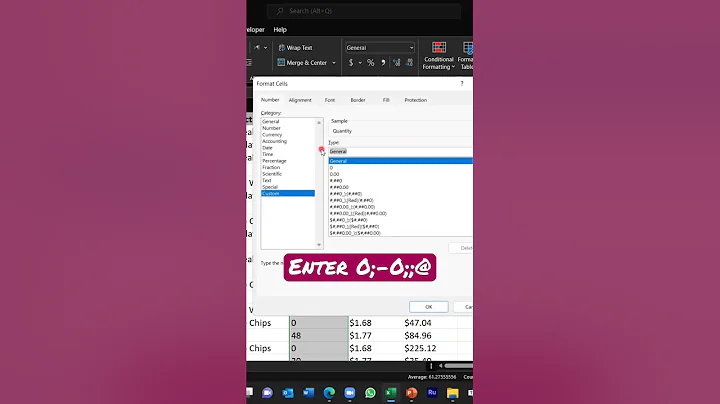Click Excel icon in taskbar
Image resolution: width=720 pixels, height=404 pixels.
tap(391, 393)
